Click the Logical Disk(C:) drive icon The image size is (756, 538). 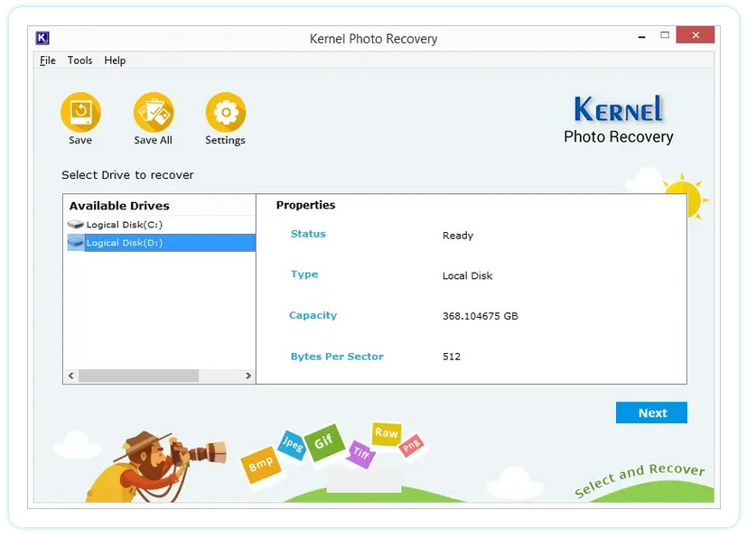click(x=76, y=225)
